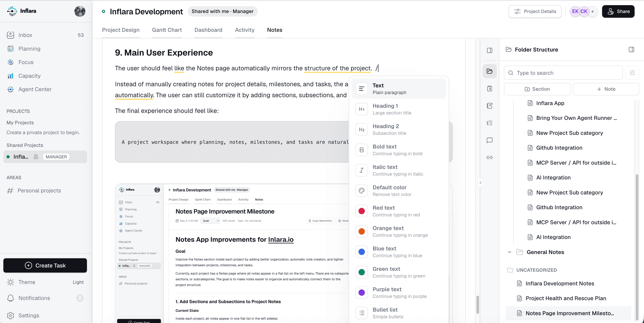Open the Capacity chart icon
The width and height of the screenshot is (644, 323).
[x=11, y=76]
